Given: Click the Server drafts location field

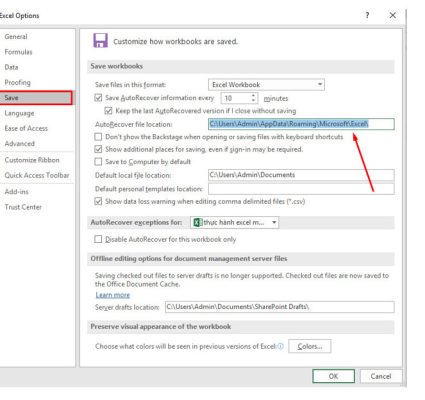Looking at the screenshot, I should point(279,307).
